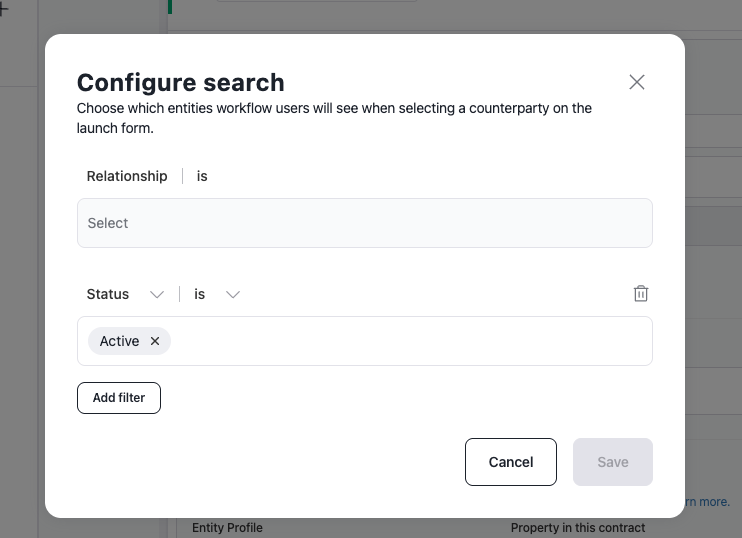This screenshot has height=538, width=742.
Task: Click the Add filter button
Action: (119, 398)
